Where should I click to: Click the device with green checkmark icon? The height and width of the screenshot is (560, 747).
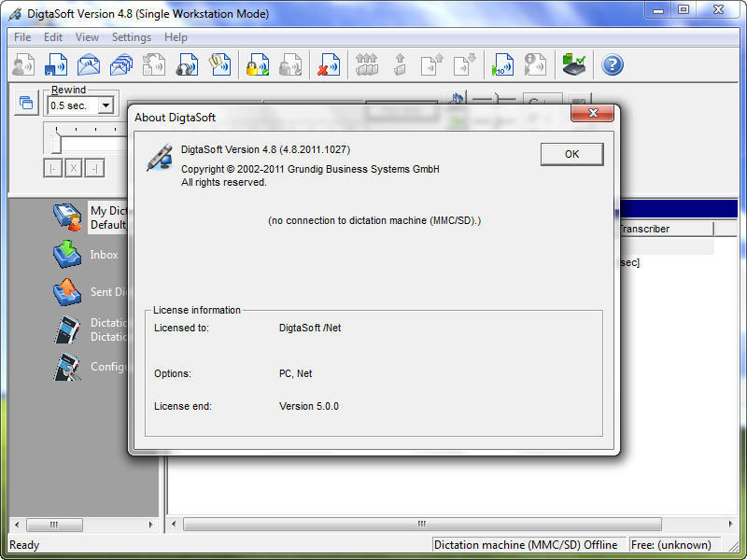[574, 64]
